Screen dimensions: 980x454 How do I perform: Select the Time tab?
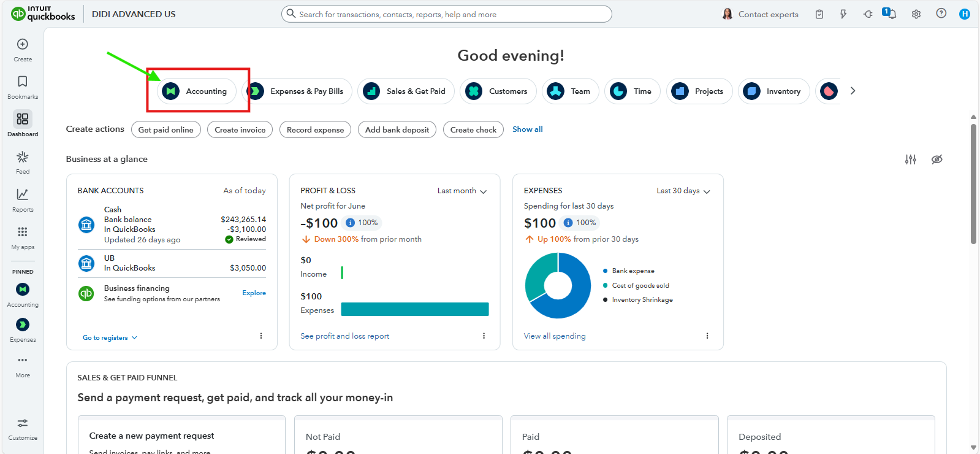[x=632, y=91]
